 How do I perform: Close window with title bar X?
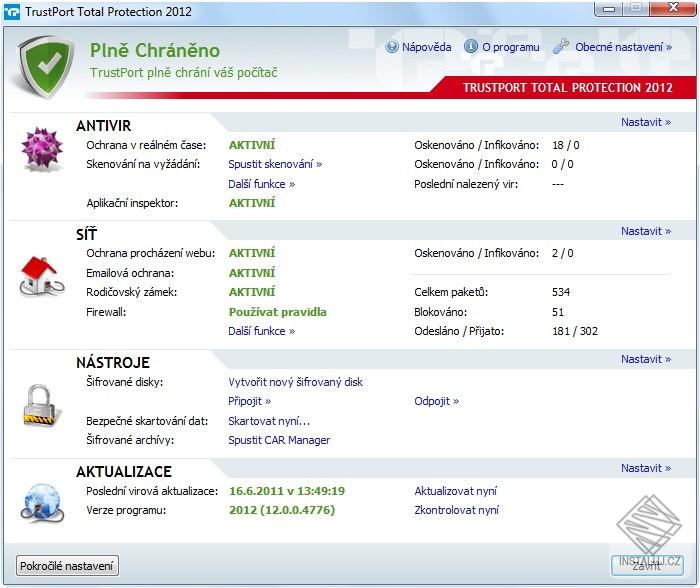tap(673, 8)
